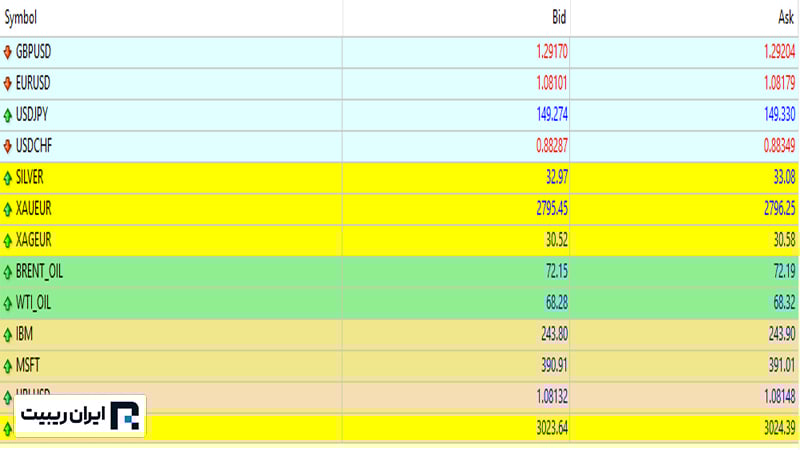Click the green up arrow beside USDJPY

[8, 115]
